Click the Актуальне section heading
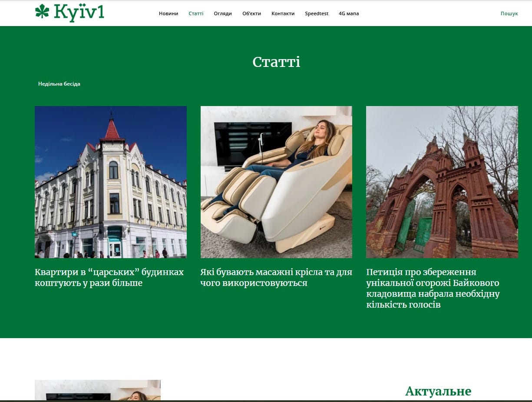 click(x=438, y=391)
